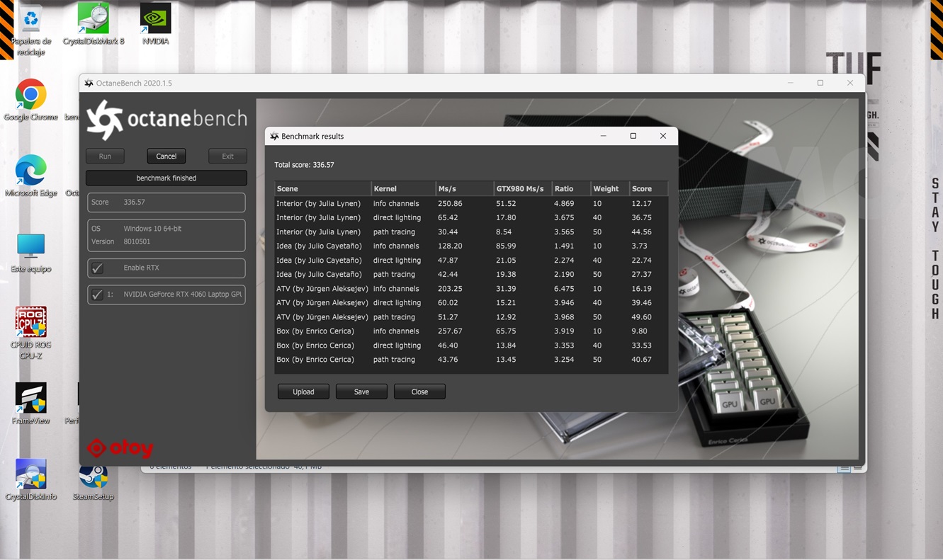This screenshot has width=943, height=560.
Task: Toggle the Enable RTX checkbox
Action: click(98, 268)
